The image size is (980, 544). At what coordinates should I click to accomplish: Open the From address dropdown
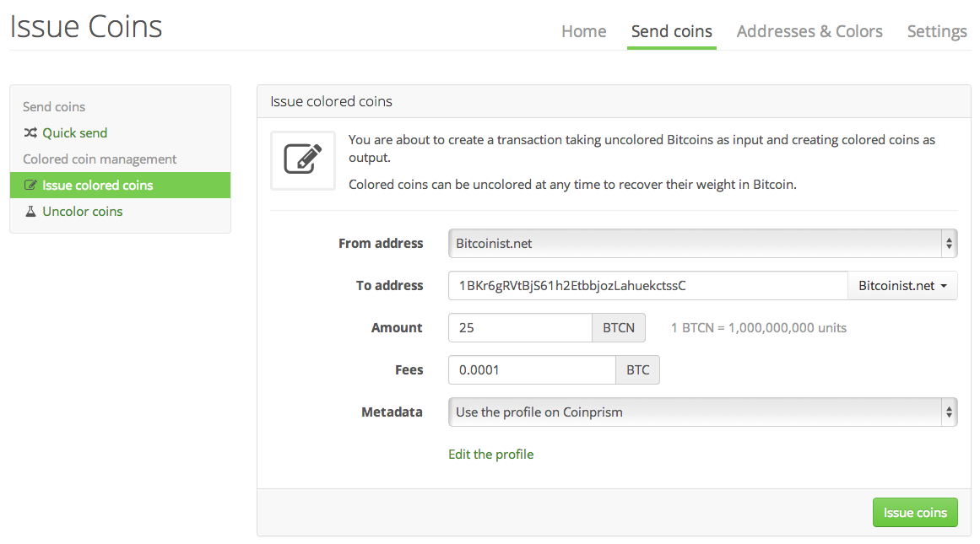point(702,244)
